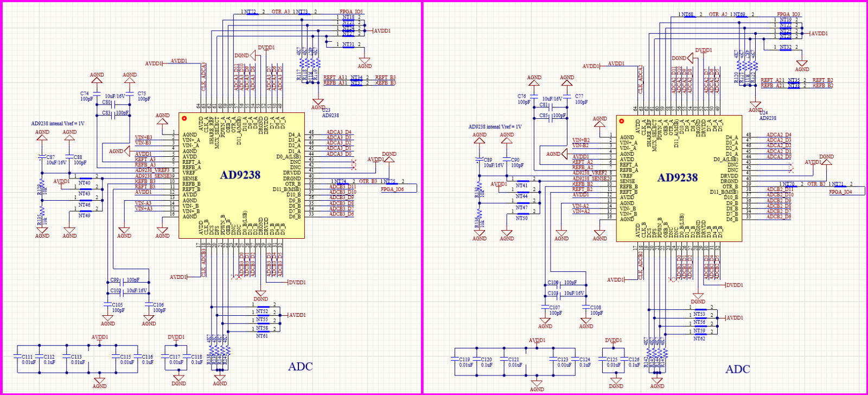Select capacitor C106 symbol
This screenshot has height=395, width=868.
[149, 305]
